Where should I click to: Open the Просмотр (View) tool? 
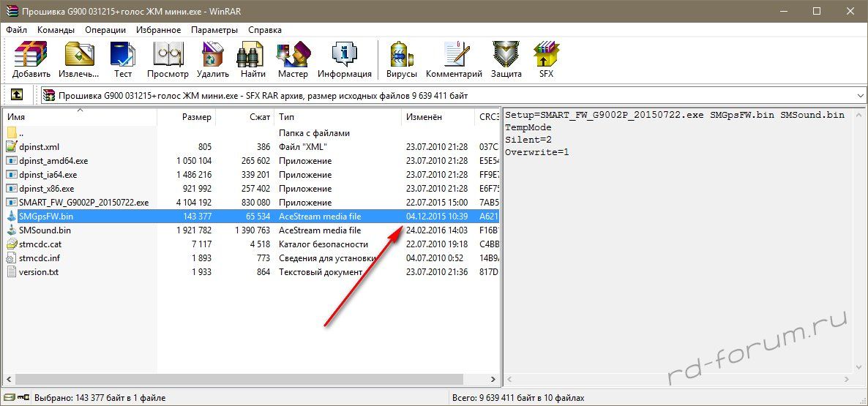tap(168, 60)
